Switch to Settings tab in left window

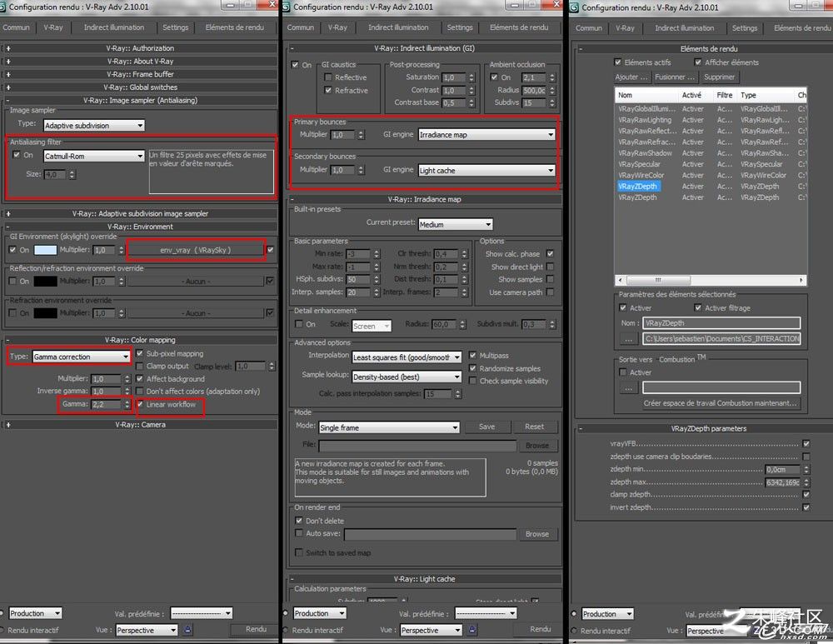point(175,27)
